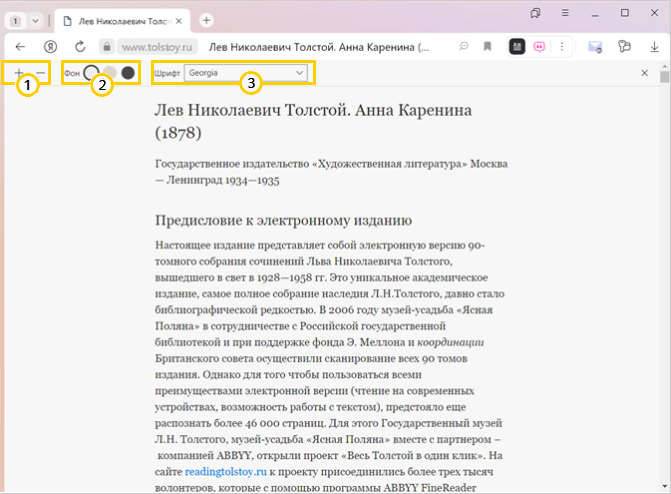Open the downloads panel
The image size is (671, 494).
[x=653, y=46]
